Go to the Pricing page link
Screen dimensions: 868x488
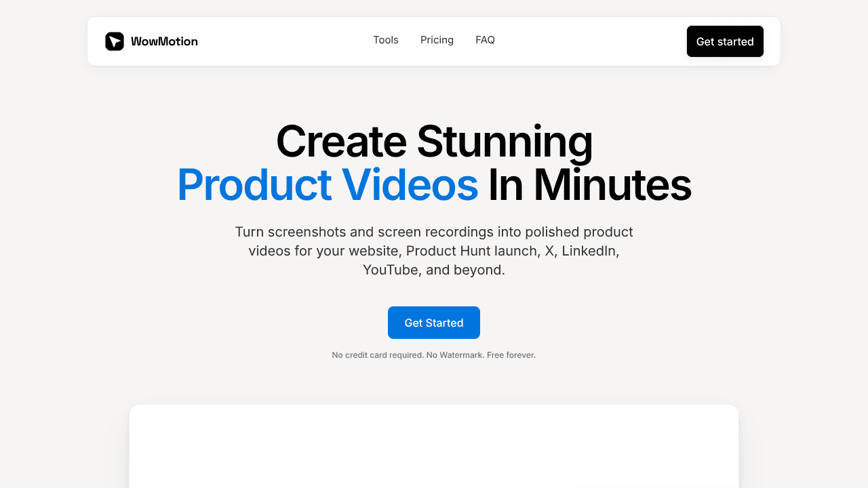click(437, 40)
